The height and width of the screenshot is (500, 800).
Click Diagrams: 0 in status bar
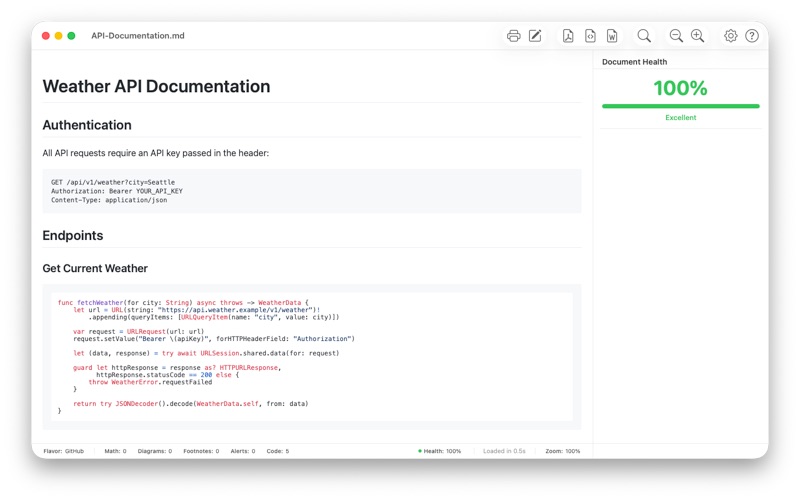(x=155, y=451)
